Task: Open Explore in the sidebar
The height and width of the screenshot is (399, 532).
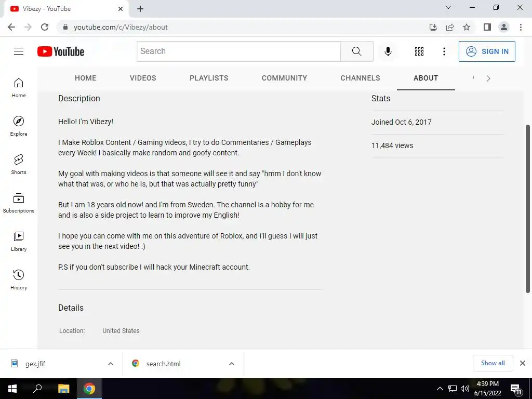Action: click(19, 126)
